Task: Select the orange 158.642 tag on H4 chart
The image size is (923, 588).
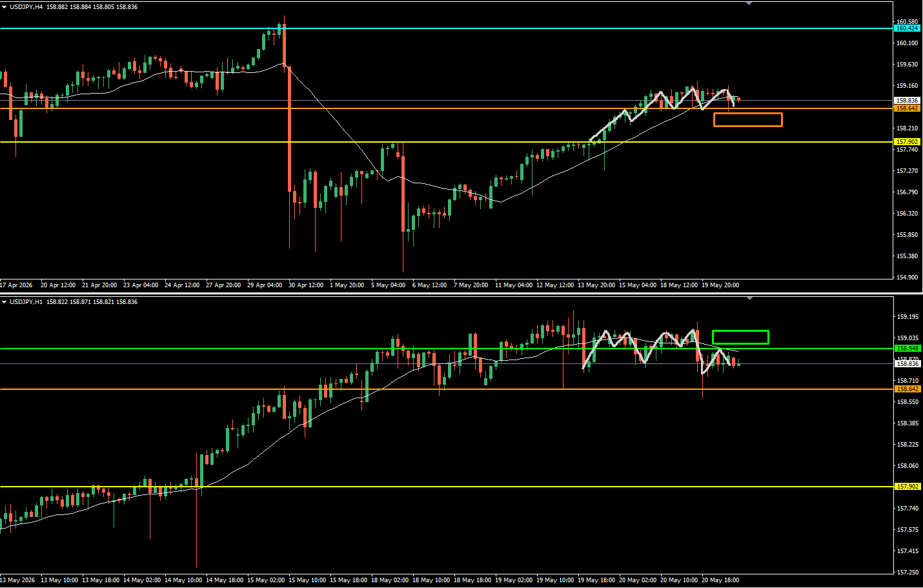Action: [907, 108]
